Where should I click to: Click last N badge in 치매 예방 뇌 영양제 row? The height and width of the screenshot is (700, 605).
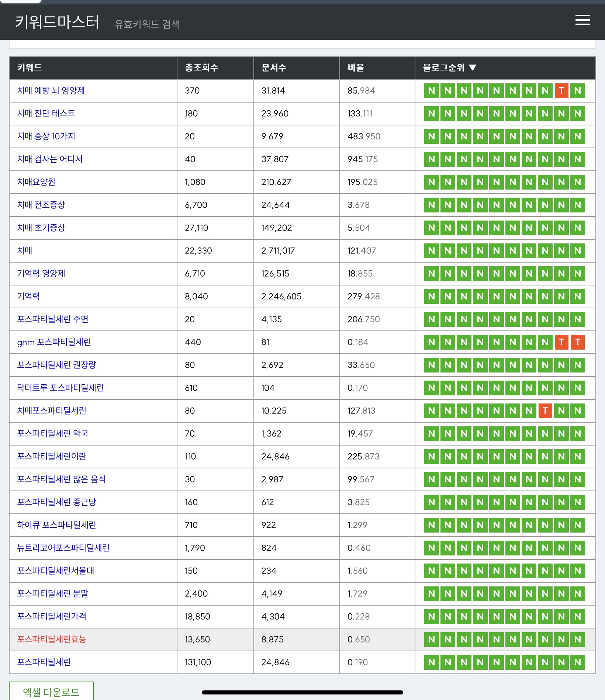[578, 90]
